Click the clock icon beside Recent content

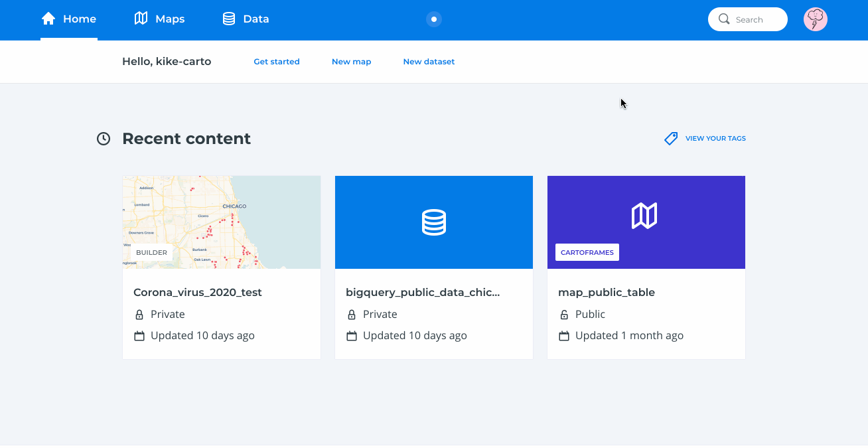pyautogui.click(x=104, y=138)
